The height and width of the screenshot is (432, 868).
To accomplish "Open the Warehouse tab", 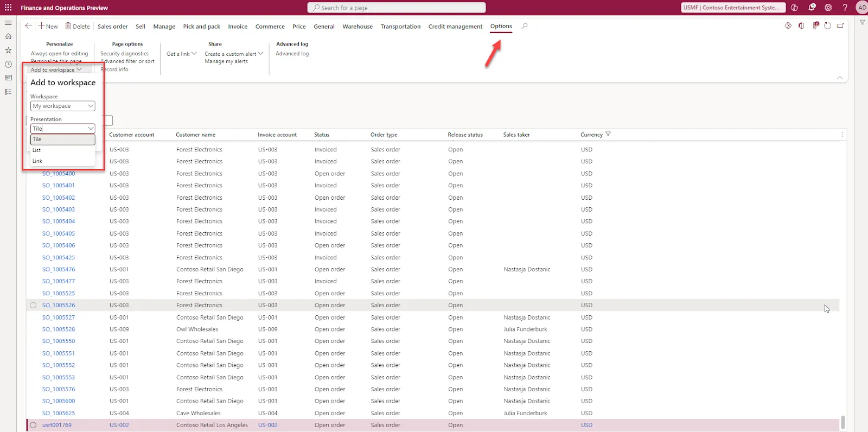I will click(358, 26).
